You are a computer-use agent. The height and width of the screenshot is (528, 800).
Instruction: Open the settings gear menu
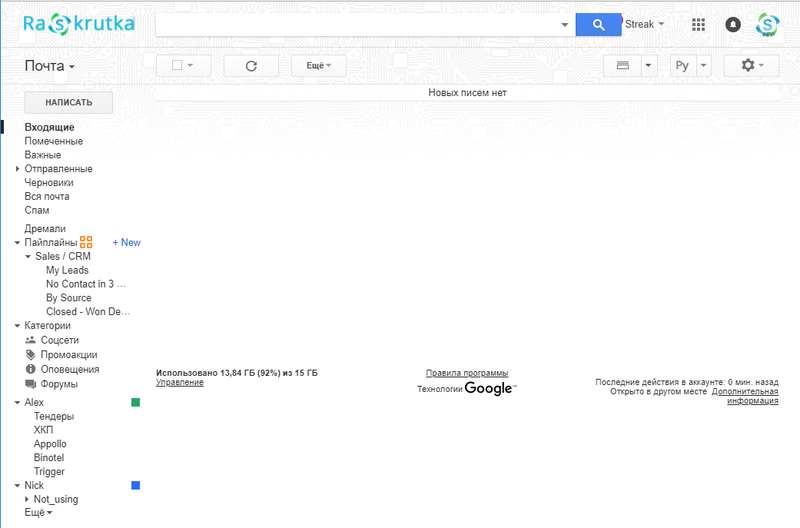click(x=752, y=65)
